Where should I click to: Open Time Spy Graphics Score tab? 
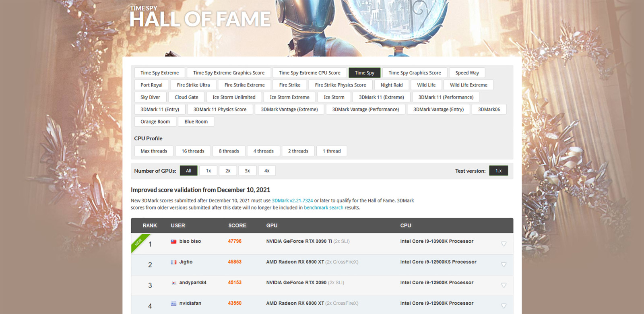tap(415, 73)
